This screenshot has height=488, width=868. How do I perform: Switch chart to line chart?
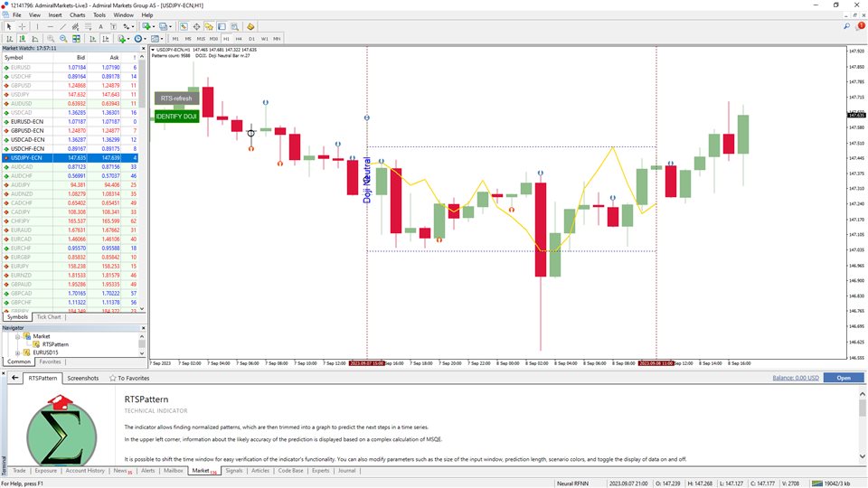[35, 39]
